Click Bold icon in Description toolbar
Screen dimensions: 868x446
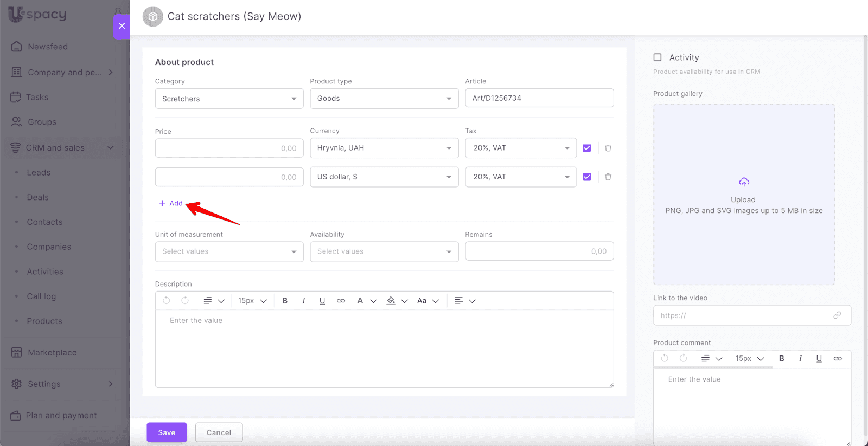285,301
